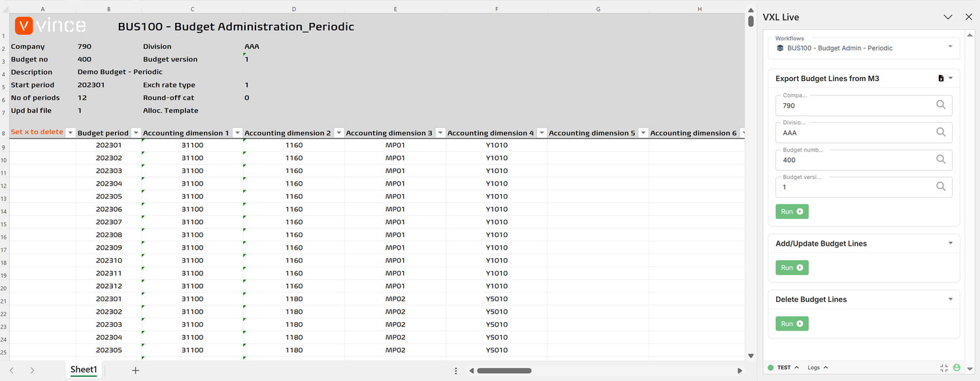Run Add/Update Budget Lines

click(791, 267)
